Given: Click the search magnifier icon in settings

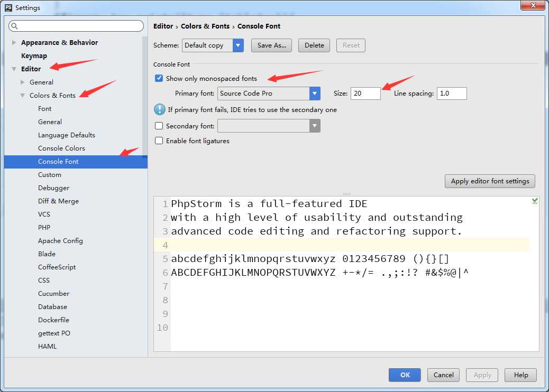Looking at the screenshot, I should 14,26.
